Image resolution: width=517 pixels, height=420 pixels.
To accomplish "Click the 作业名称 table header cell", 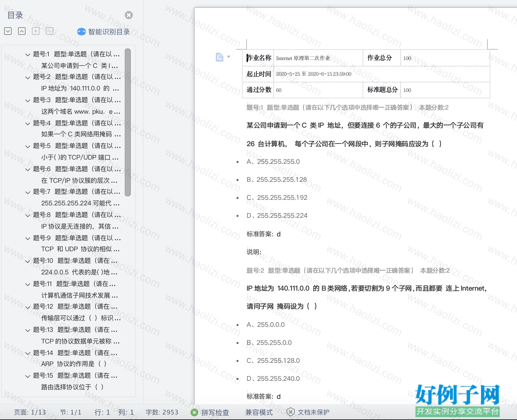I will pyautogui.click(x=258, y=58).
